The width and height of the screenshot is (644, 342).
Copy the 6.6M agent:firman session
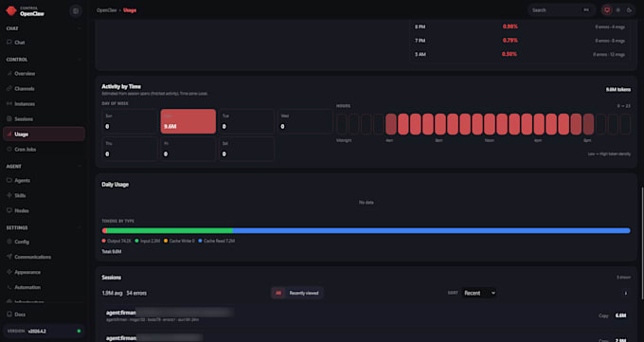click(603, 315)
